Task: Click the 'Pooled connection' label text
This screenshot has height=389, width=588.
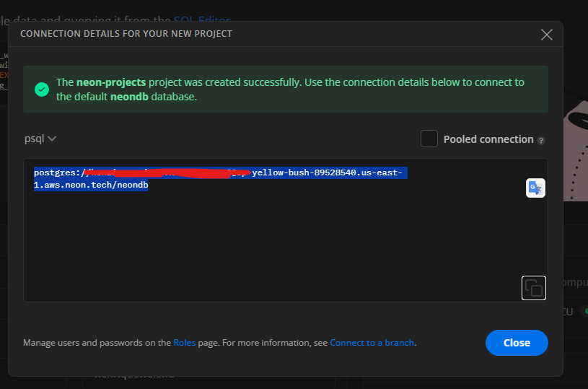Action: tap(488, 139)
